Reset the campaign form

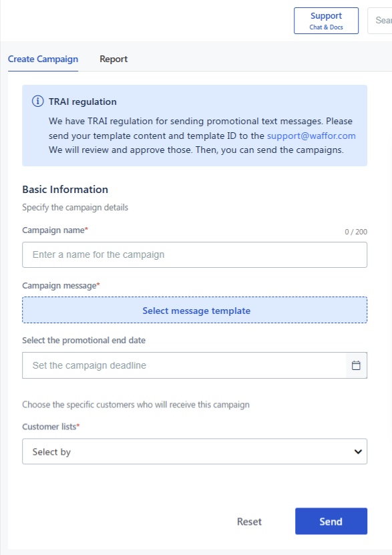point(249,522)
